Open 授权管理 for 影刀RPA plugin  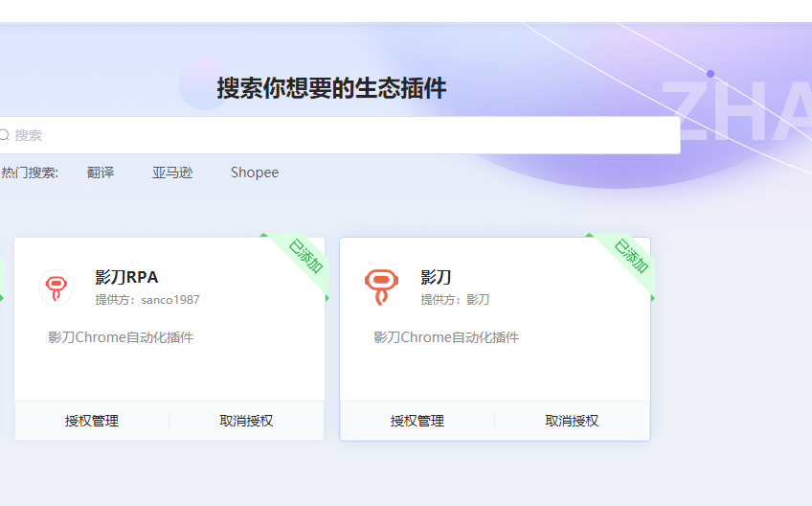tap(92, 421)
